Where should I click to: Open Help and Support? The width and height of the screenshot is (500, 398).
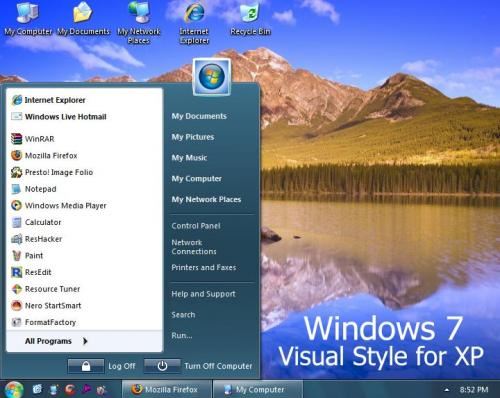point(203,294)
